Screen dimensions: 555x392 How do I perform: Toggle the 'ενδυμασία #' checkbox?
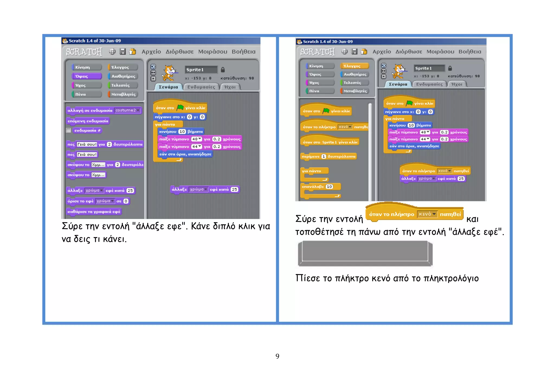click(x=69, y=130)
